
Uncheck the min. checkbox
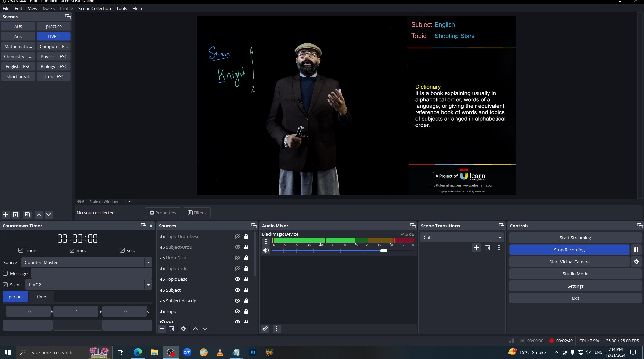point(72,250)
